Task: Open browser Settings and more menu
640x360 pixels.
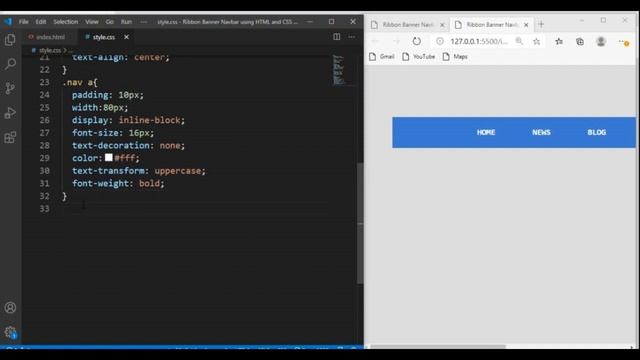Action: tap(623, 42)
